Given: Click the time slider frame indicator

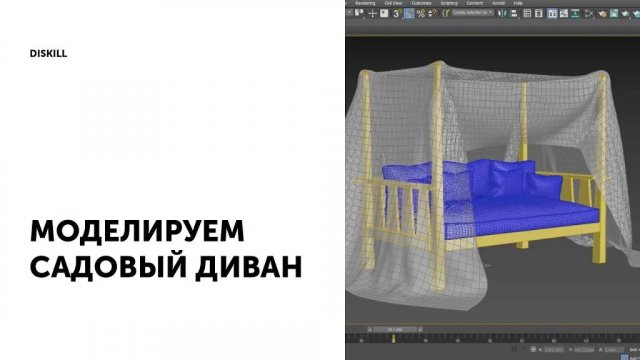Looking at the screenshot, I should point(395,329).
